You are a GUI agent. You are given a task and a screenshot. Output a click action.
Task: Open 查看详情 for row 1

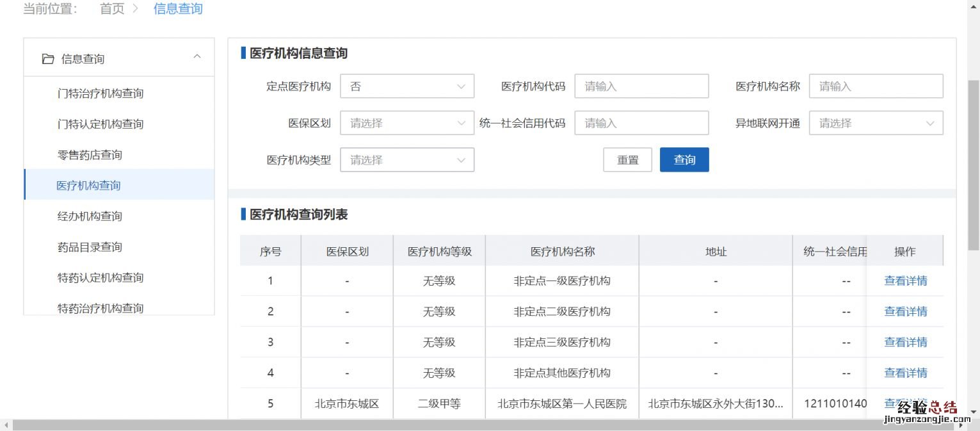(905, 281)
